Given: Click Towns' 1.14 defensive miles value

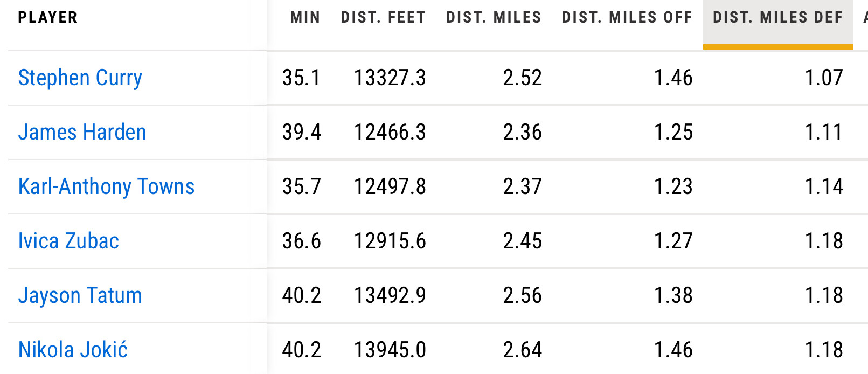Looking at the screenshot, I should (823, 187).
